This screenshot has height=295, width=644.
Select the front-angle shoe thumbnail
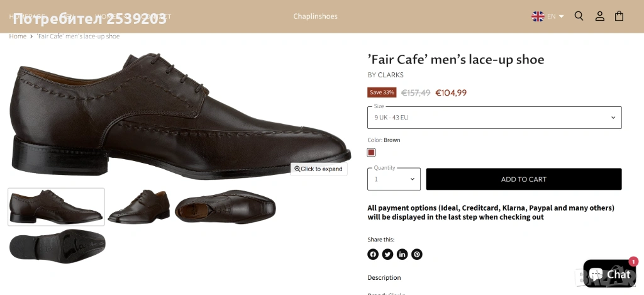pyautogui.click(x=138, y=206)
